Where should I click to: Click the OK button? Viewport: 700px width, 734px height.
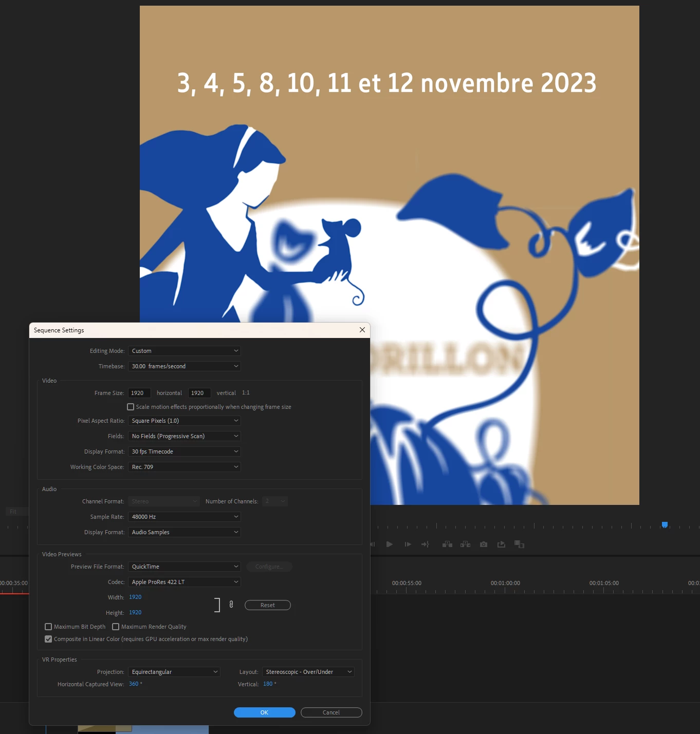point(264,712)
